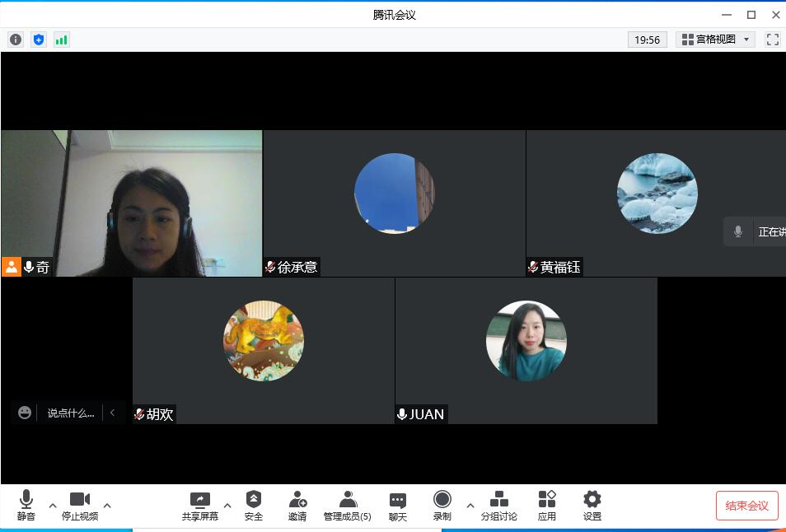Check the green network signal icon
786x532 pixels.
(x=62, y=40)
